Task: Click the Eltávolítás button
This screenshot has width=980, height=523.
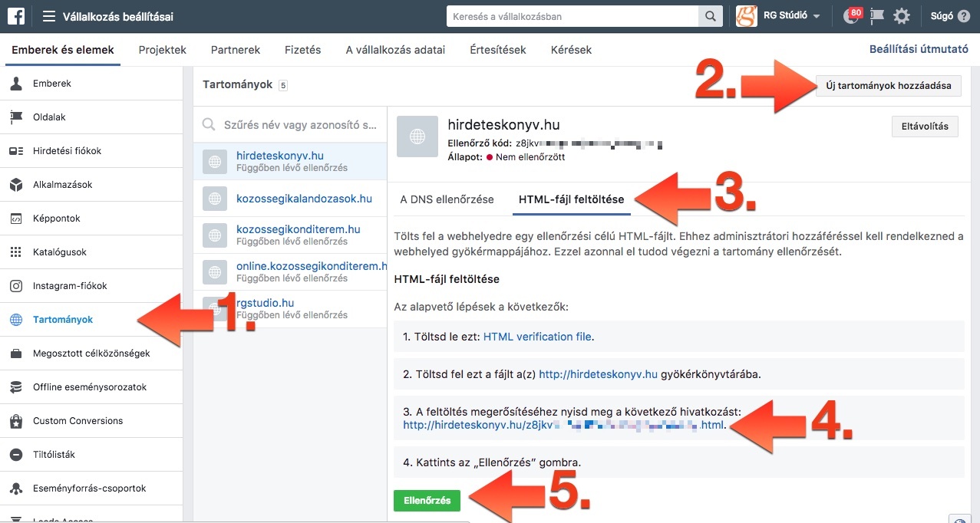Action: (926, 127)
